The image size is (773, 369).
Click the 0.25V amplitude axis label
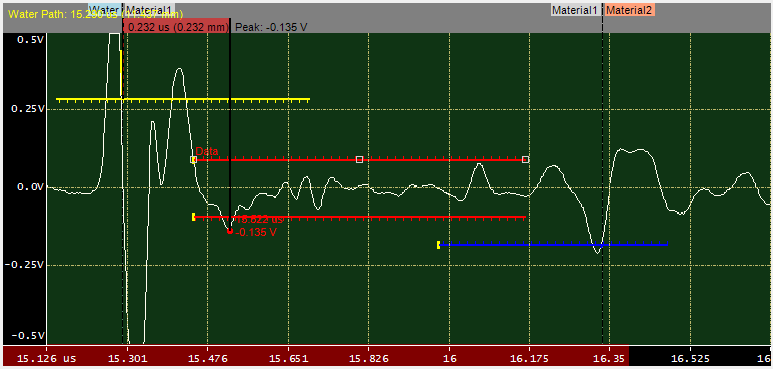[x=27, y=109]
